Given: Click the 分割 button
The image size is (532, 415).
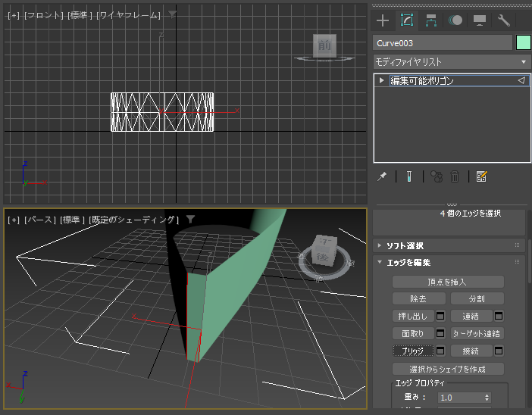Looking at the screenshot, I should [477, 298].
